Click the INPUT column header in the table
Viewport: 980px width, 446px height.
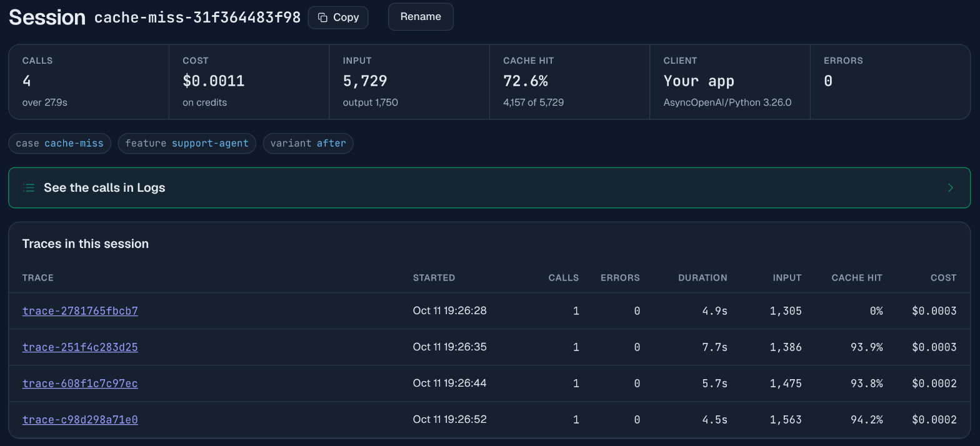[x=787, y=278]
